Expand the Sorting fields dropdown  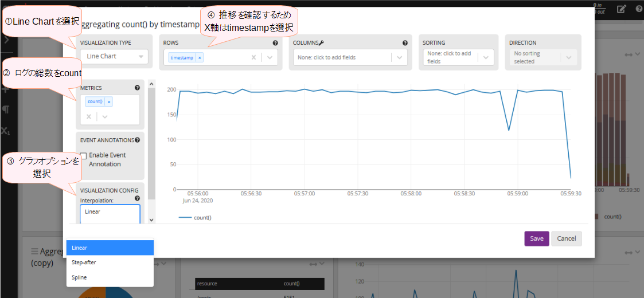pyautogui.click(x=486, y=57)
